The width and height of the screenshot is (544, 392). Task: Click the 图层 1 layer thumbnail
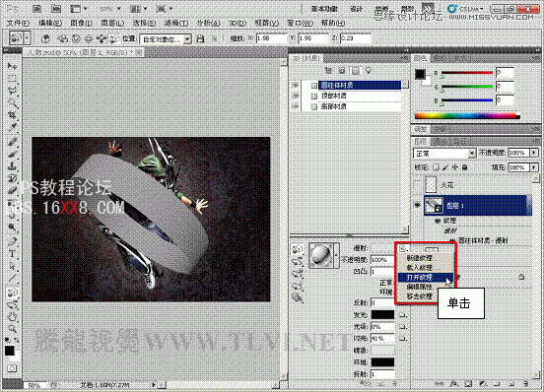click(434, 205)
